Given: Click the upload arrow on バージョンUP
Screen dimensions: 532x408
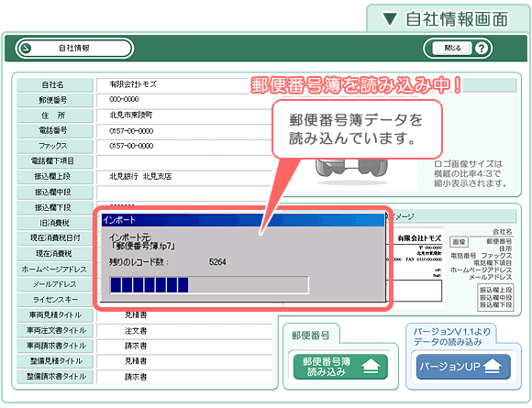Looking at the screenshot, I should [492, 367].
